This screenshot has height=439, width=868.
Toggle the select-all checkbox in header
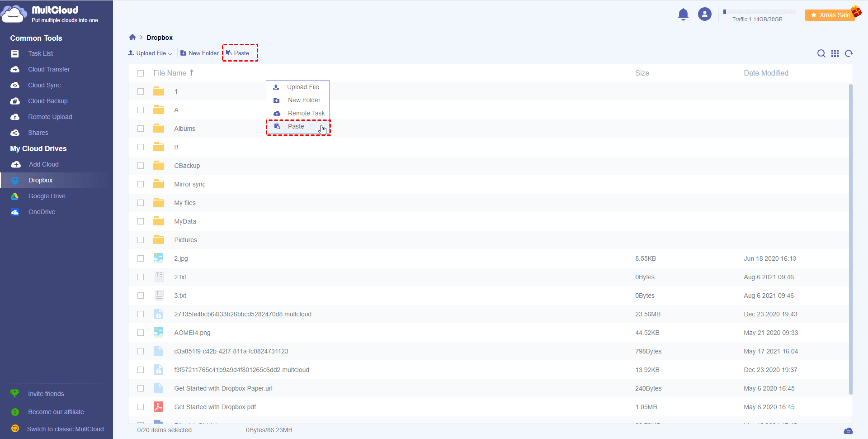(x=141, y=73)
